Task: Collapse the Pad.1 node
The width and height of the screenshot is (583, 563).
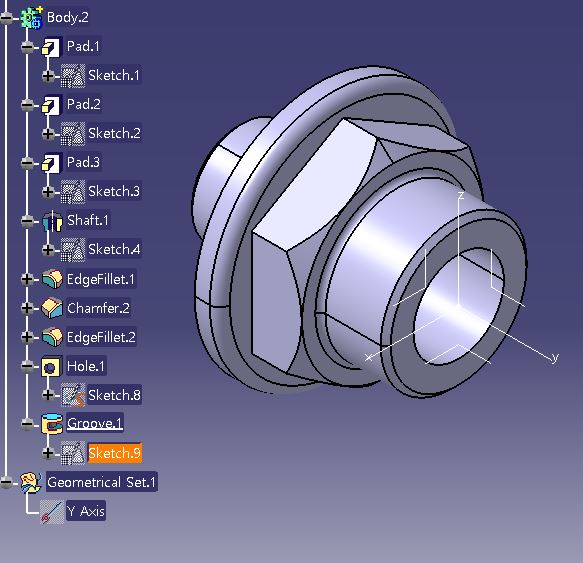Action: (x=28, y=47)
